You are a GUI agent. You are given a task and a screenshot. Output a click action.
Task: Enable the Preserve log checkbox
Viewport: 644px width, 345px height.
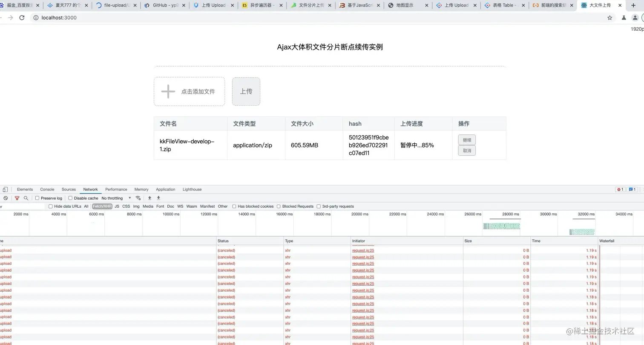coord(37,198)
